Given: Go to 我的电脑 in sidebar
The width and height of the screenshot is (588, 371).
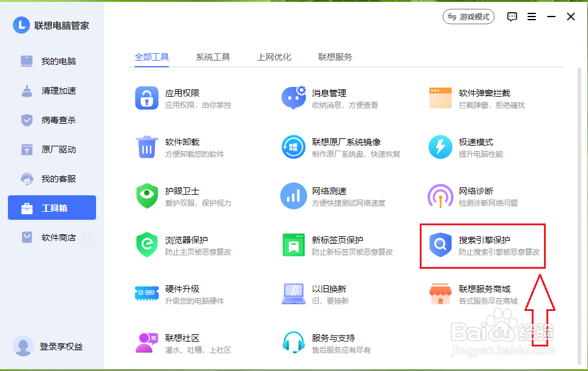Looking at the screenshot, I should pyautogui.click(x=52, y=61).
